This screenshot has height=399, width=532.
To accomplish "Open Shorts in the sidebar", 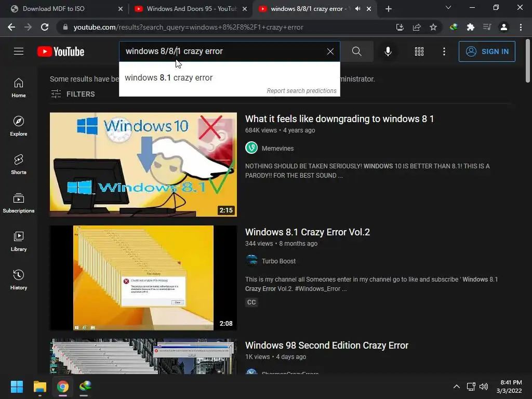I will pos(19,165).
